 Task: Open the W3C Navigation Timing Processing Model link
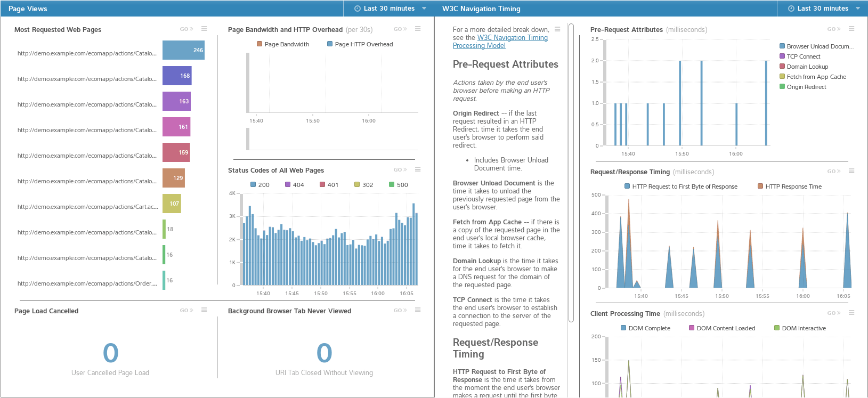(500, 42)
